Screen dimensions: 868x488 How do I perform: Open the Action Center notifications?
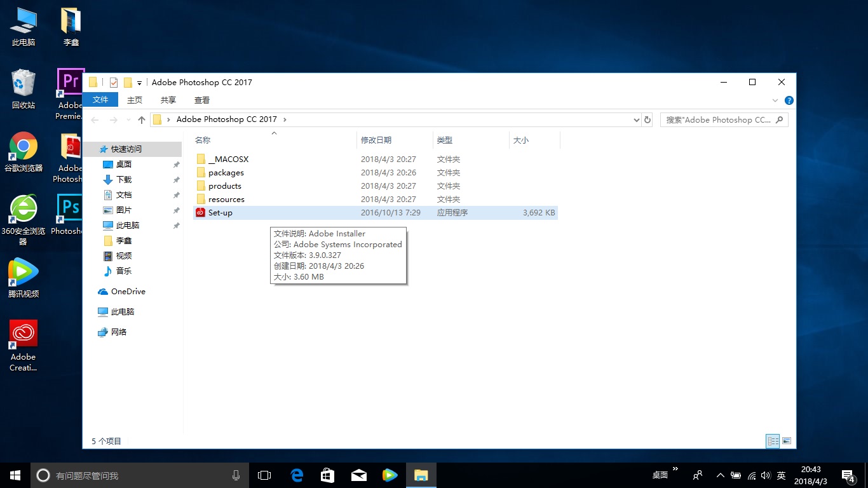click(848, 475)
